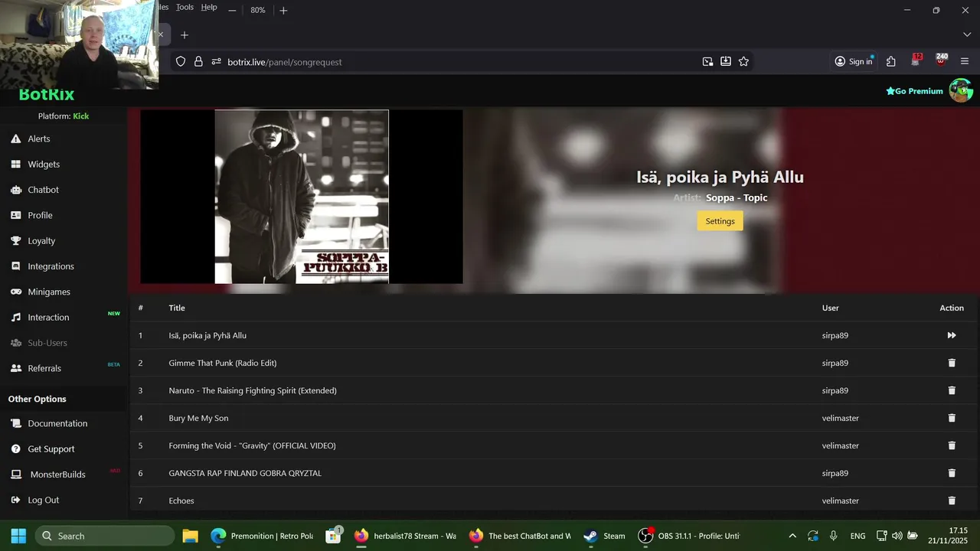The width and height of the screenshot is (980, 551).
Task: Click the Log Out arrow icon
Action: click(15, 500)
